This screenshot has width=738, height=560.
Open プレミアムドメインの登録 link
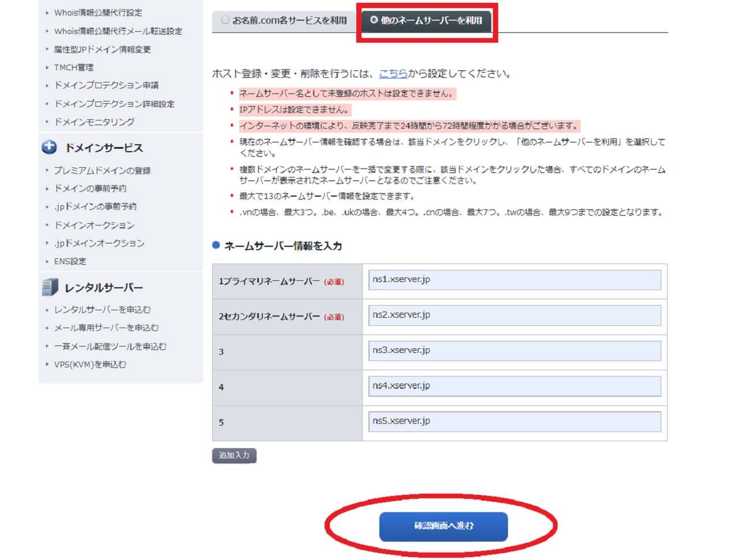pyautogui.click(x=102, y=171)
